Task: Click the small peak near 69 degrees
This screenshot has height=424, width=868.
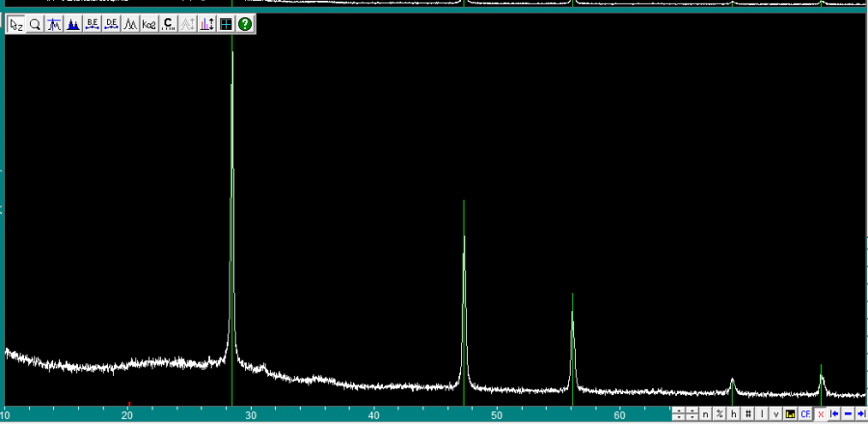Action: 732,384
